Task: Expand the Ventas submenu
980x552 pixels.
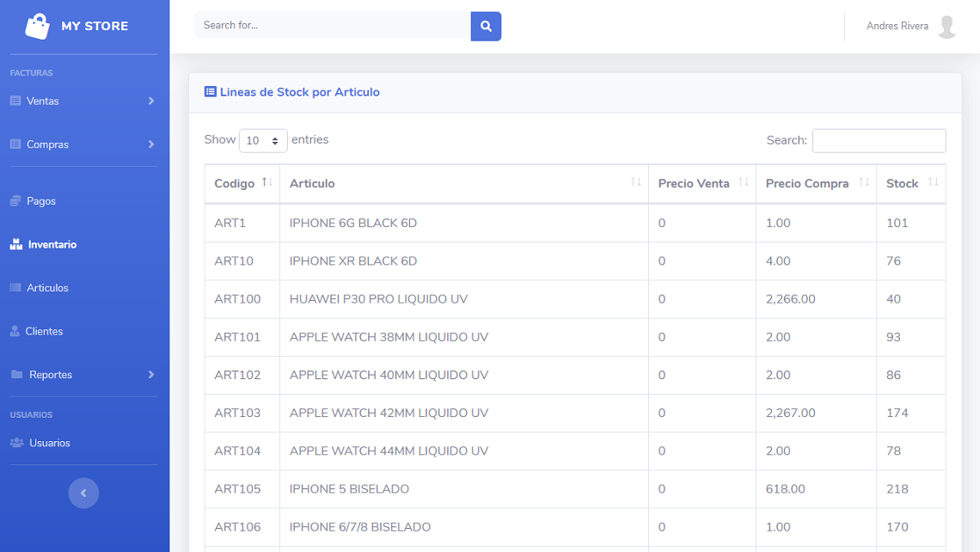Action: coord(83,101)
